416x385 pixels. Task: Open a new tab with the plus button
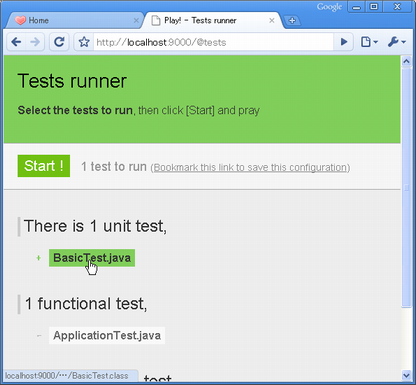pos(292,21)
